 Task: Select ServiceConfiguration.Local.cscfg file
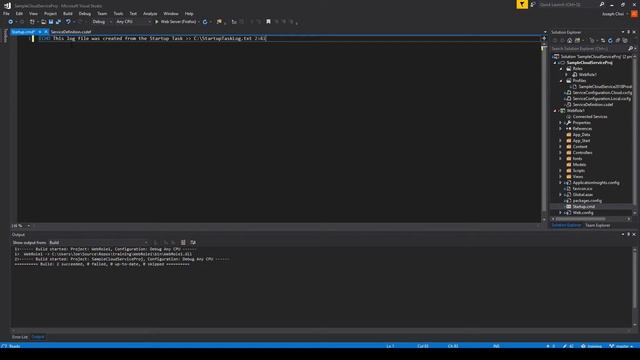[602, 98]
